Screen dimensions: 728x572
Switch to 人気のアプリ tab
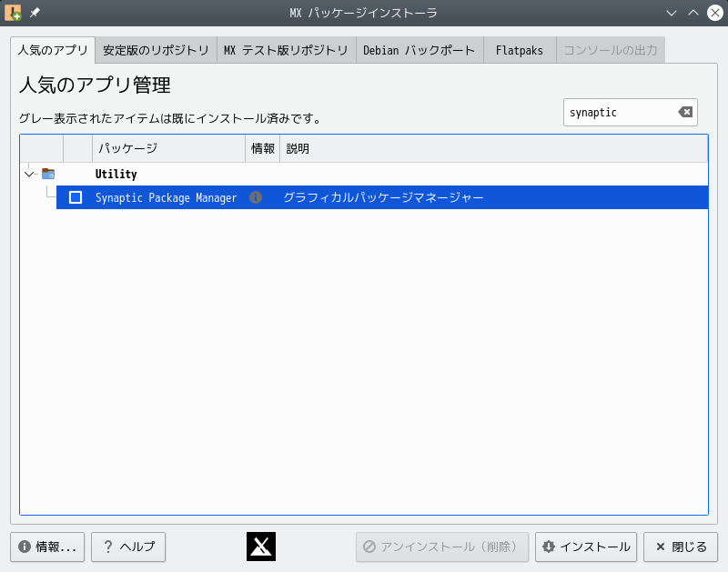(x=53, y=50)
